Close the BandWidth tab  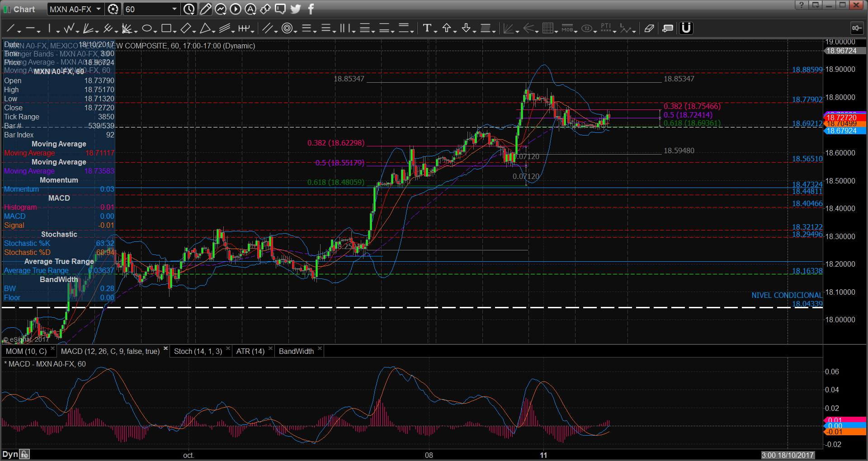(x=320, y=349)
